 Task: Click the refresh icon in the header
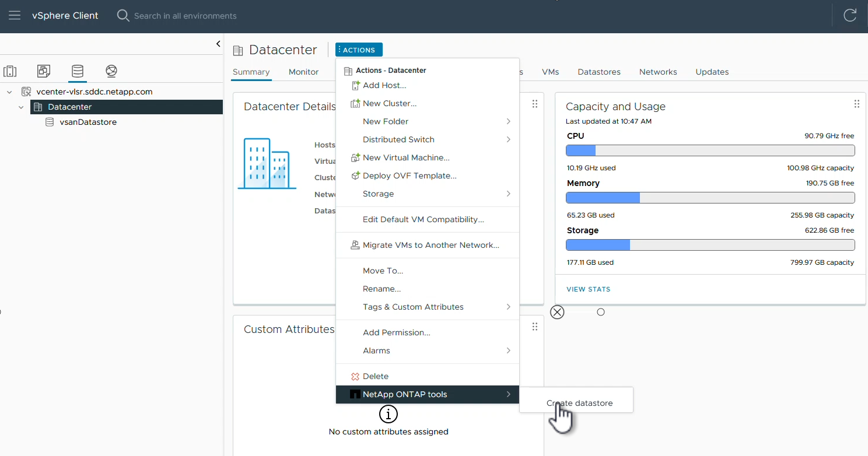click(850, 16)
